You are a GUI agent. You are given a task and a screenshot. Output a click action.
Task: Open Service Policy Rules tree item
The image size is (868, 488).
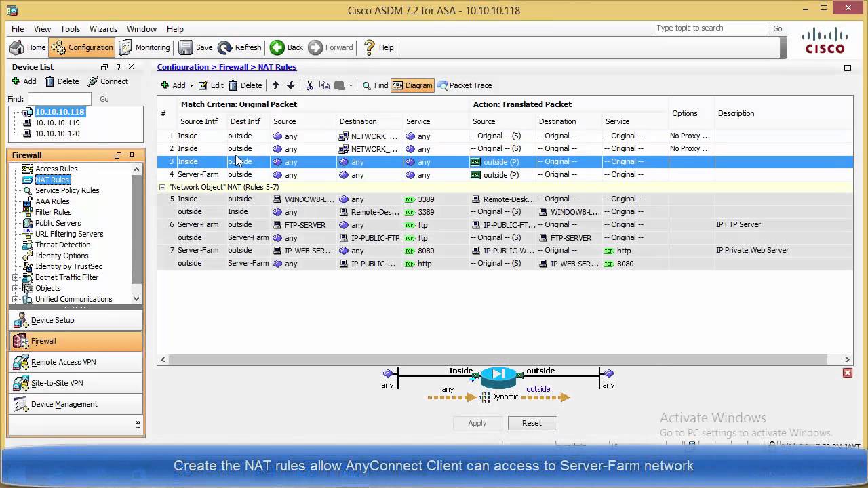click(67, 190)
